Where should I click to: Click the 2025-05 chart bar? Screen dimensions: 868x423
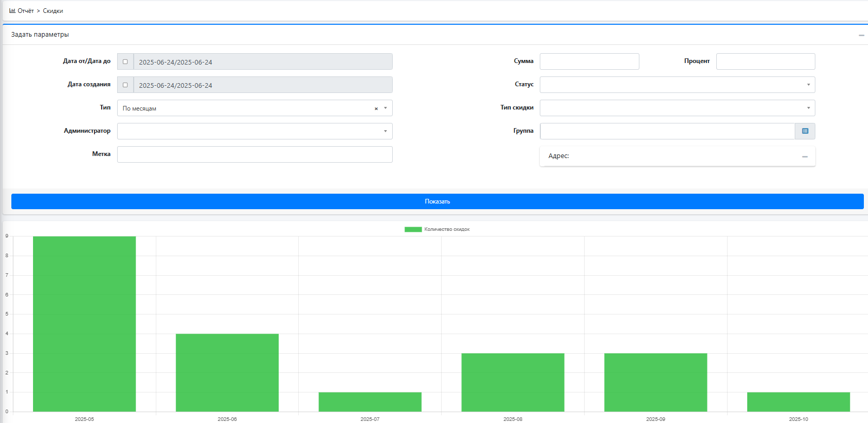tap(84, 324)
